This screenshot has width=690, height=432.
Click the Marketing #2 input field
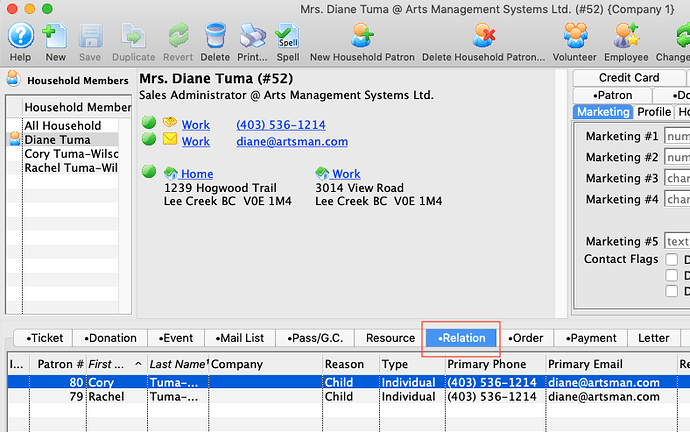coord(677,157)
